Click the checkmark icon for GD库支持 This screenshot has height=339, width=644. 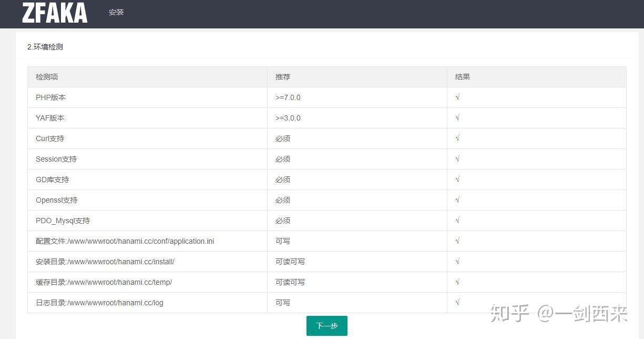pyautogui.click(x=457, y=179)
